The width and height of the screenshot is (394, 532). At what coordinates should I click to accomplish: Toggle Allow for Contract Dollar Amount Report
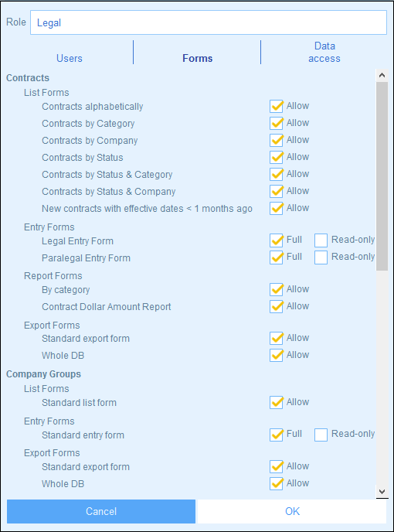277,306
